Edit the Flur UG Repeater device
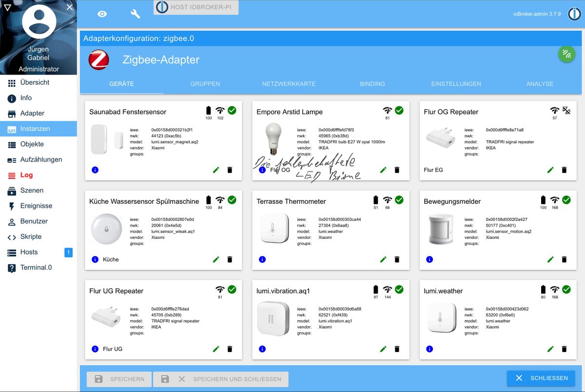 (x=216, y=349)
